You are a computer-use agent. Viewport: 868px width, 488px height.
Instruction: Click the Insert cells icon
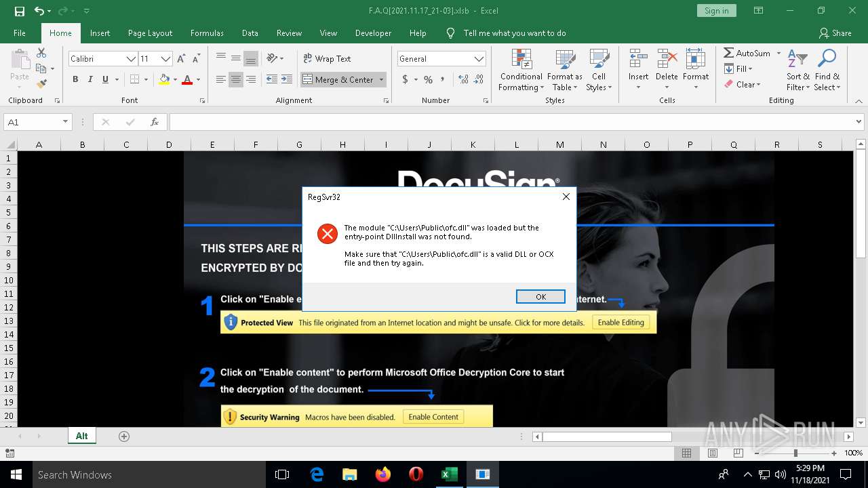[638, 60]
